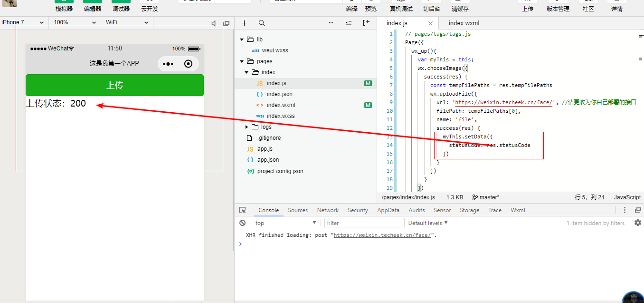Click the collapse file tree panel icon
This screenshot has height=303, width=644.
366,23
